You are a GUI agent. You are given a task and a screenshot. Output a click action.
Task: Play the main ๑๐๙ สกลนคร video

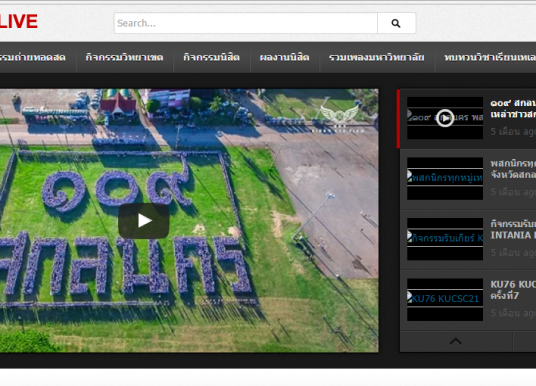[144, 221]
